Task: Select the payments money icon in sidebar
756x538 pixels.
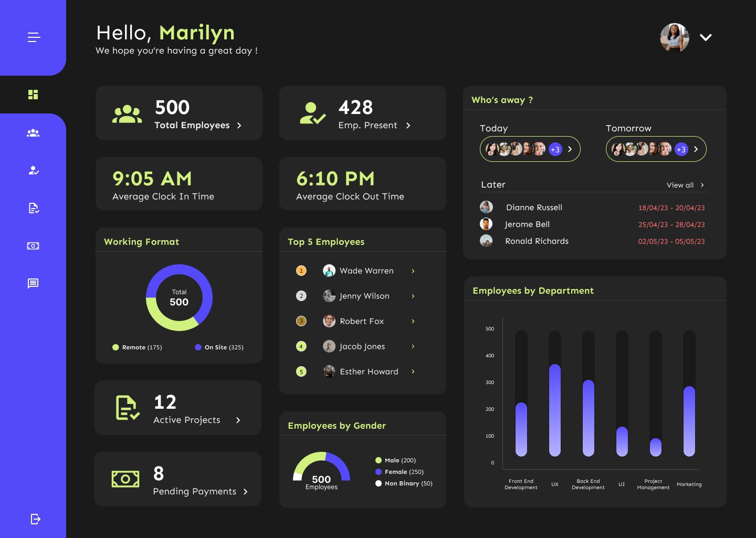Action: point(33,246)
